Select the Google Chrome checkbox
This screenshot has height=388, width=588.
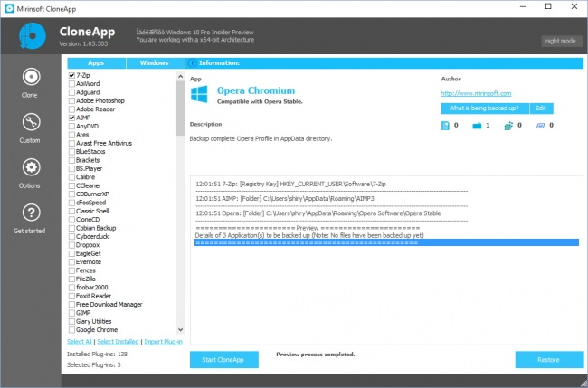pos(71,330)
